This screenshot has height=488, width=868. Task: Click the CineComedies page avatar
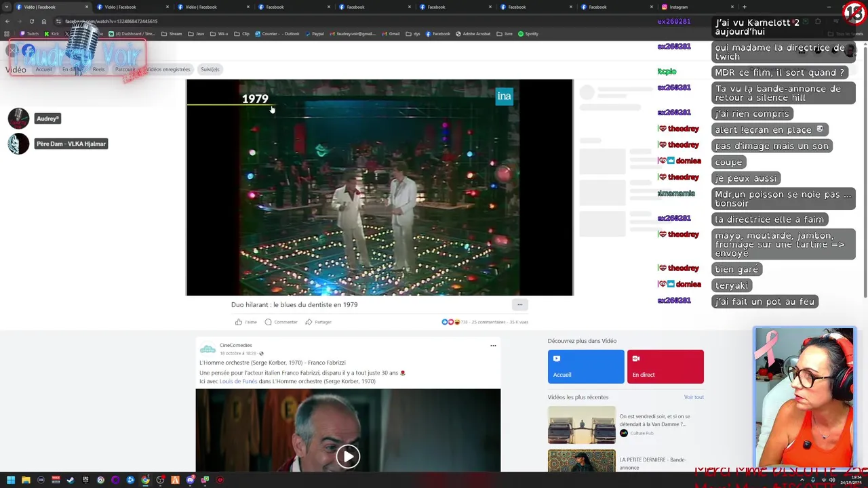[208, 349]
